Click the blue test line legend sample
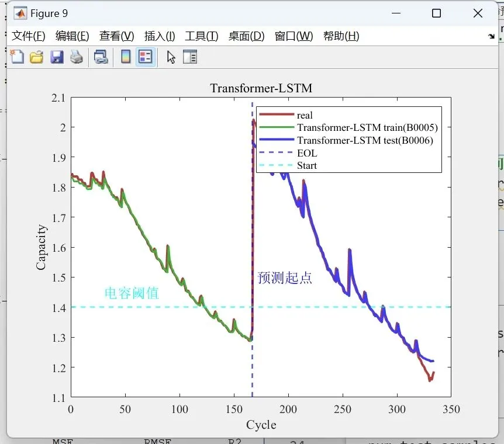The height and width of the screenshot is (444, 504). (x=277, y=140)
